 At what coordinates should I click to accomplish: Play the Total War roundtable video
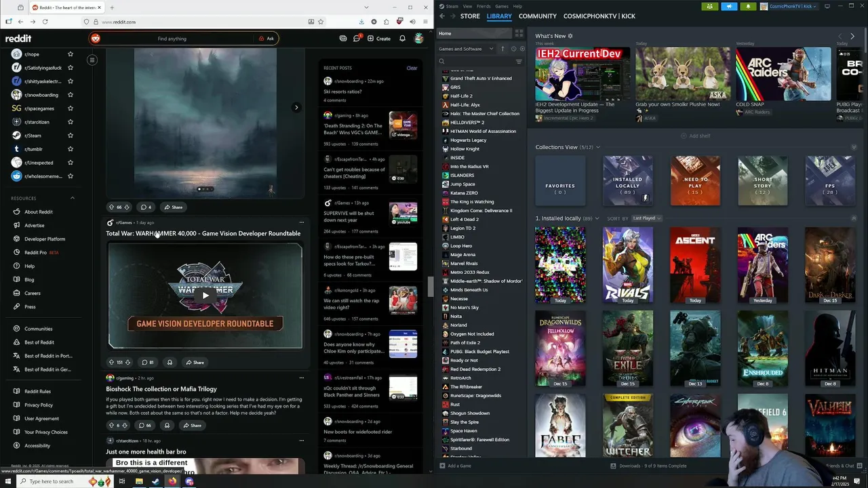click(x=205, y=295)
